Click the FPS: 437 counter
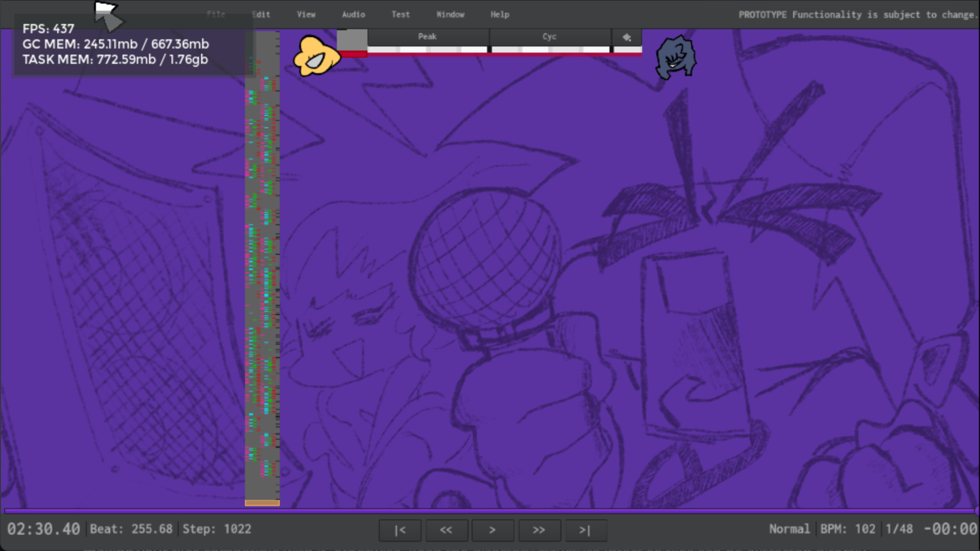 (x=48, y=29)
